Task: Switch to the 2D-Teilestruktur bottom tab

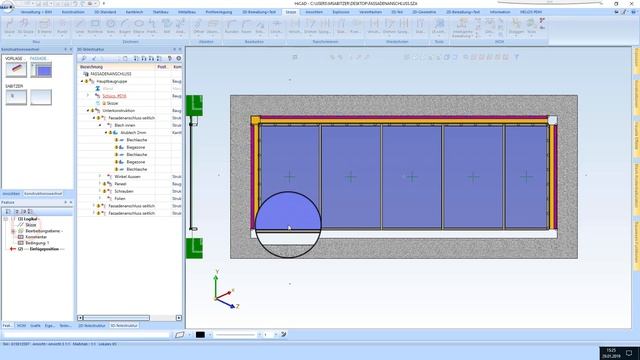Action: coord(92,326)
